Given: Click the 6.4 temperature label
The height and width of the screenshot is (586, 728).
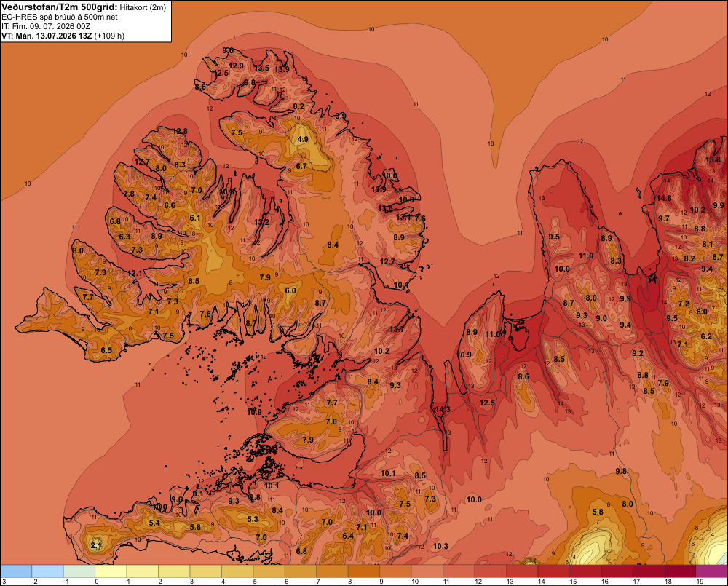Looking at the screenshot, I should click(x=348, y=536).
